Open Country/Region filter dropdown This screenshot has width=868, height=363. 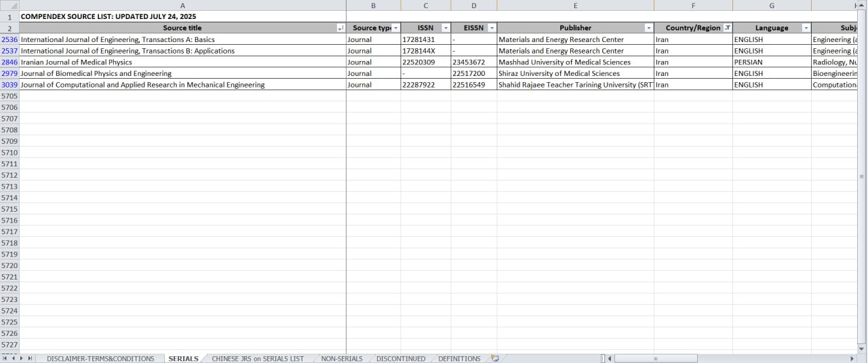pyautogui.click(x=727, y=28)
